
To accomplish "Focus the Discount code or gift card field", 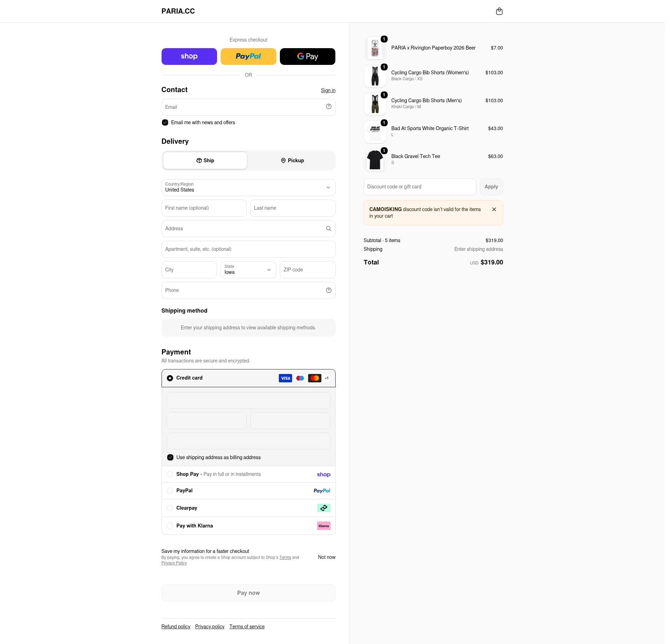I will click(x=420, y=187).
